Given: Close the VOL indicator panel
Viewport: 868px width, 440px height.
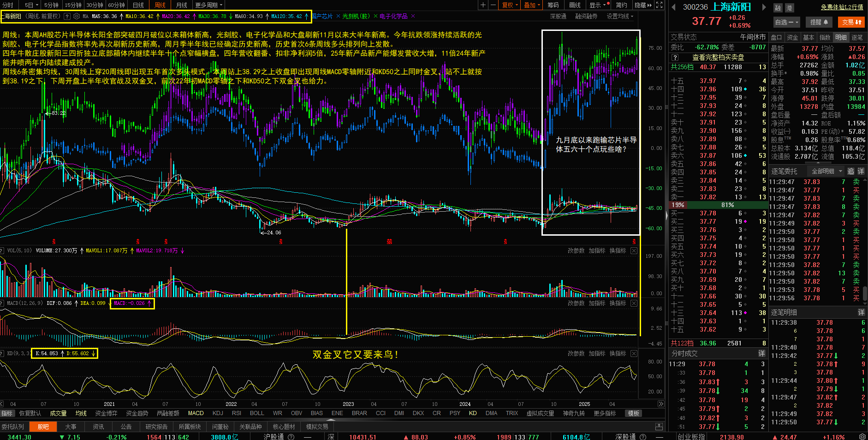Looking at the screenshot, I should (634, 250).
